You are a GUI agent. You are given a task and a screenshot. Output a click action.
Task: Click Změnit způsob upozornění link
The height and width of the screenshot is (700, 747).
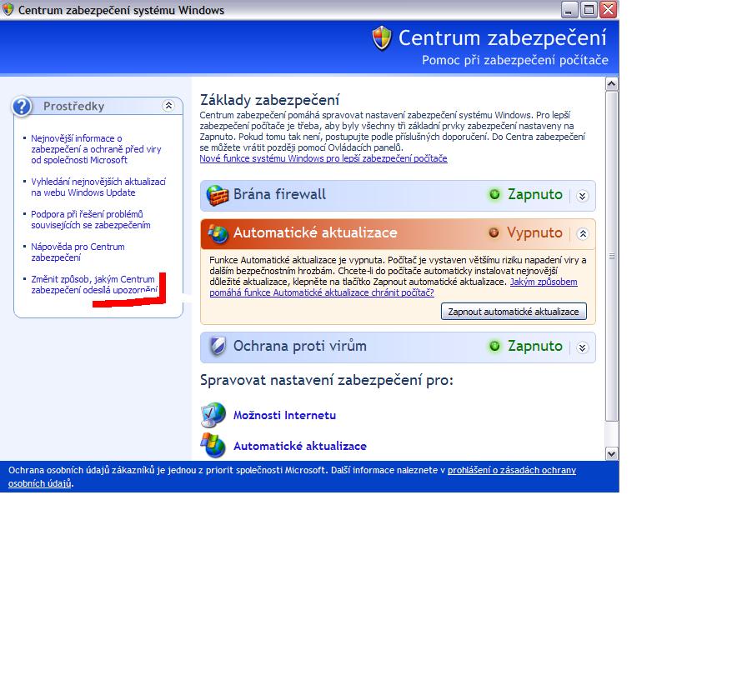pyautogui.click(x=94, y=284)
